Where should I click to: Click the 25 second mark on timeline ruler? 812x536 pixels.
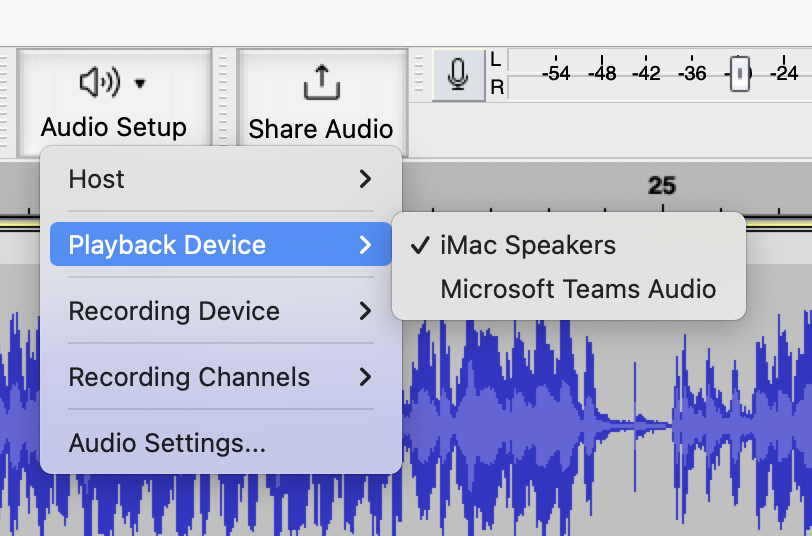tap(662, 186)
